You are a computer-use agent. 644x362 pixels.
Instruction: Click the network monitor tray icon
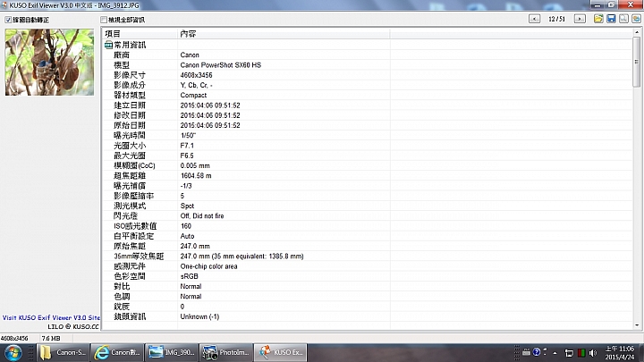pos(569,353)
